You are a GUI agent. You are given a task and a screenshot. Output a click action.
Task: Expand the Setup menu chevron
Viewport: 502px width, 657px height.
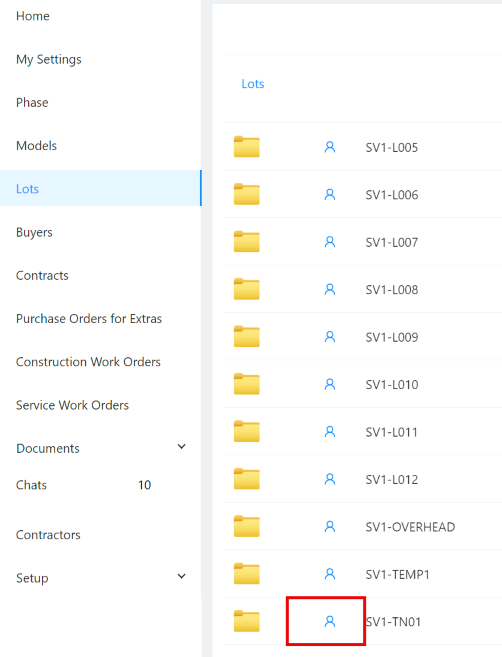(181, 576)
